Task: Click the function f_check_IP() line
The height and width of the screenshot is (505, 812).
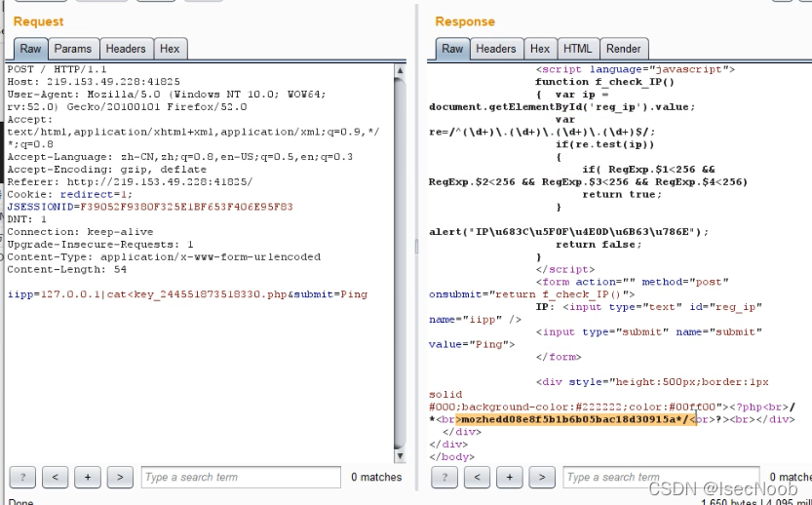Action: point(604,82)
